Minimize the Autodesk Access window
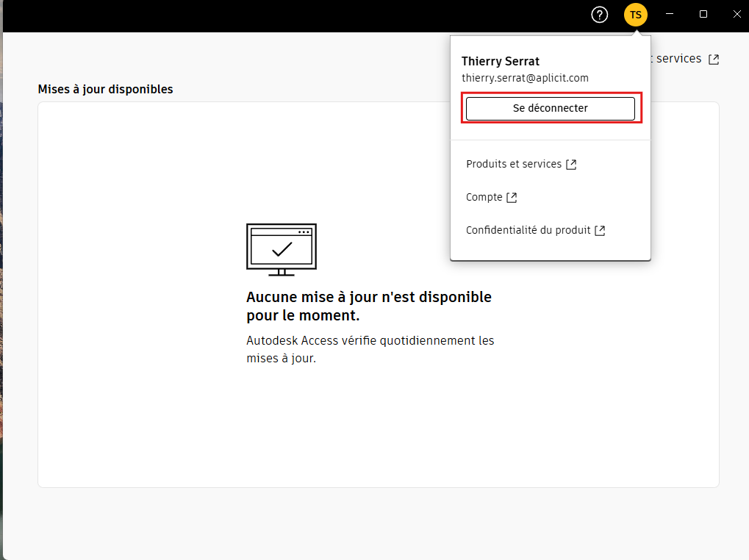Image resolution: width=749 pixels, height=560 pixels. click(x=669, y=14)
